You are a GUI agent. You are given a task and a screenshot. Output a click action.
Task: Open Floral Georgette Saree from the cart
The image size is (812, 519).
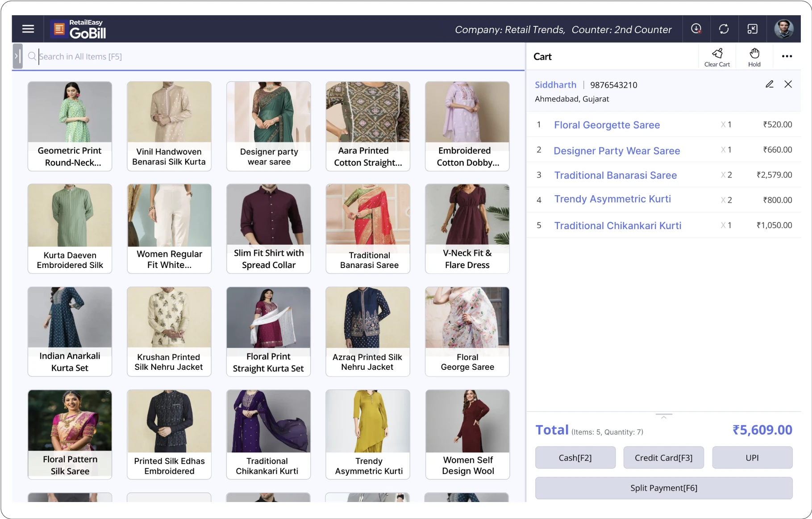click(x=607, y=125)
